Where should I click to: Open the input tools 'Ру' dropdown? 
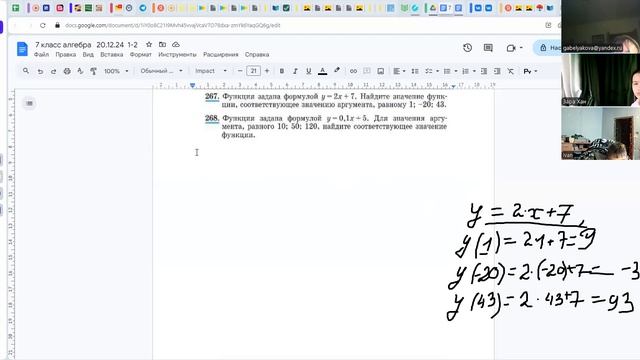530,71
